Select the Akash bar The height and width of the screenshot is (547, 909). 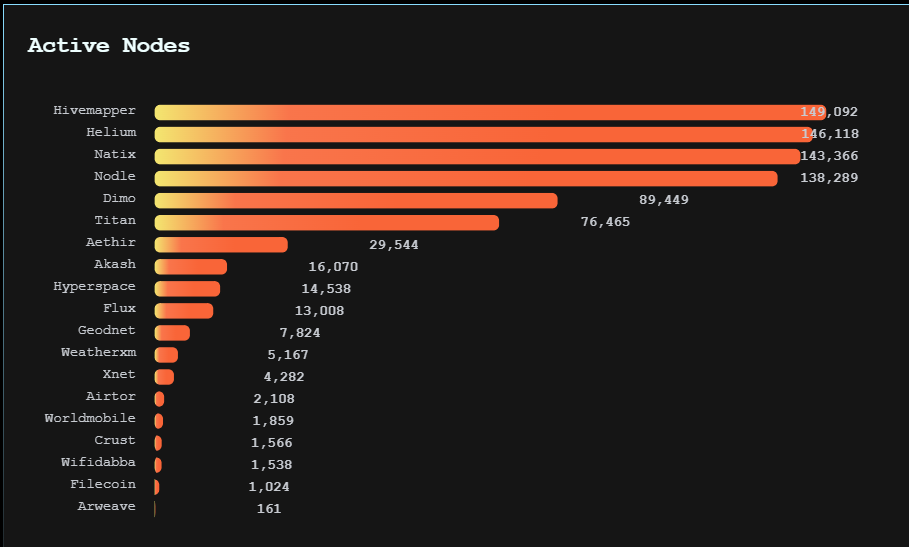(191, 266)
